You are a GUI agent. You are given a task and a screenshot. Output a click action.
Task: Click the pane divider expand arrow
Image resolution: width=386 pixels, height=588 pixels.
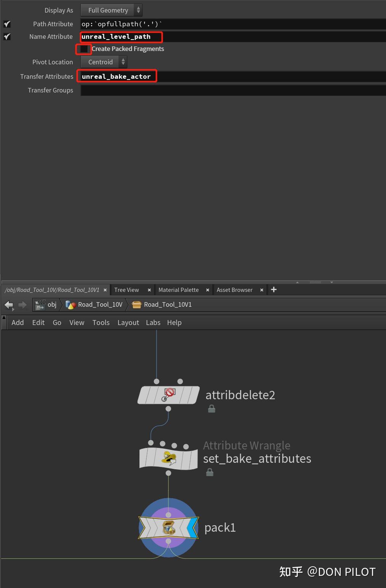298,282
